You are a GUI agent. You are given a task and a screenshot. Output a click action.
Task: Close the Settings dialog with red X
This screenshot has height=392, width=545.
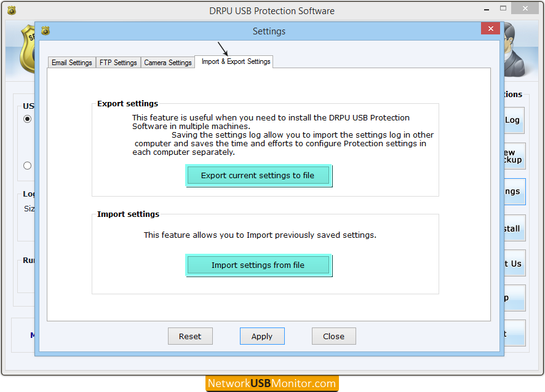490,28
